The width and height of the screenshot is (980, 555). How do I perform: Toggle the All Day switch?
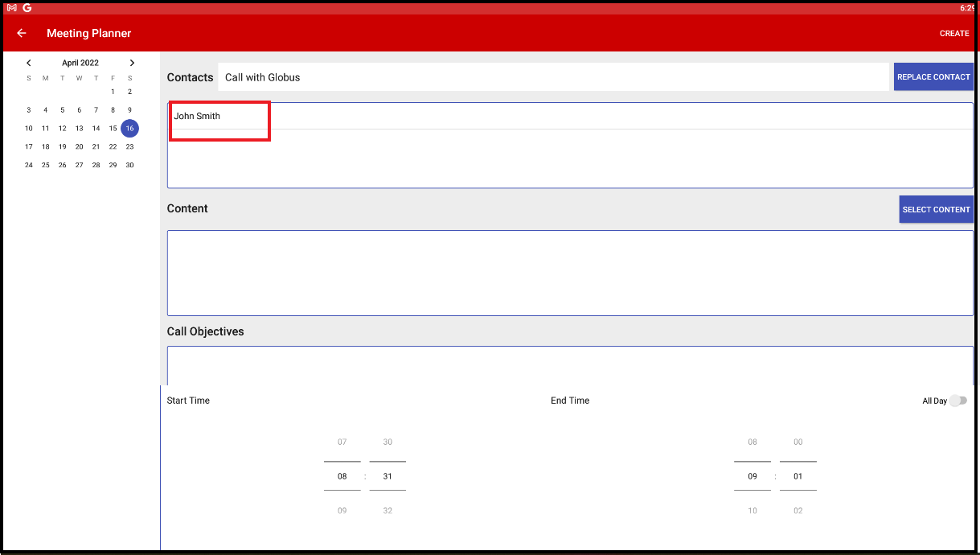point(957,401)
